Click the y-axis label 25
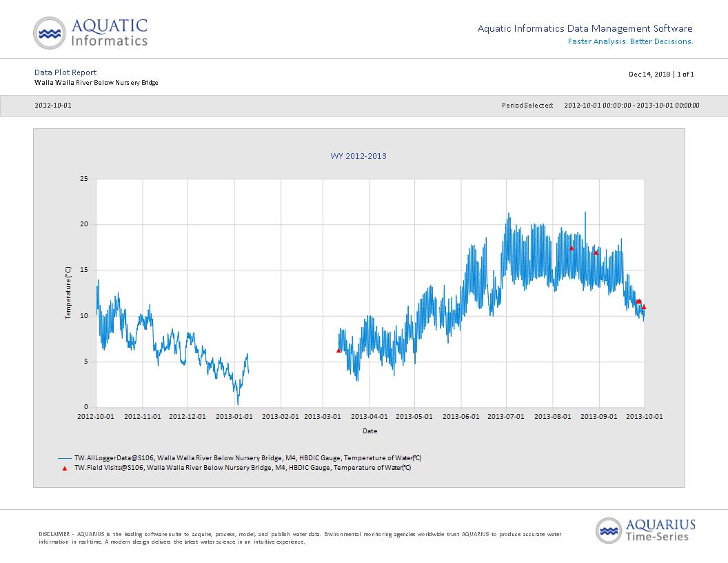 pos(84,179)
